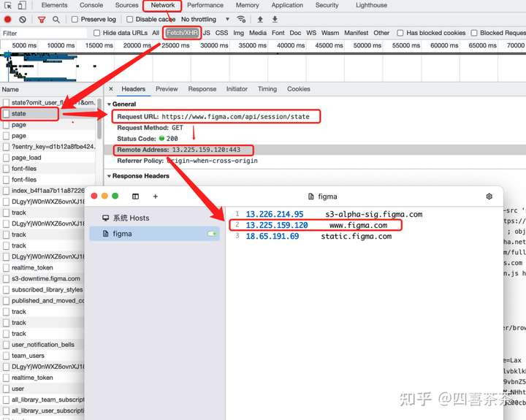
Task: Switch to the Response tab
Action: click(x=202, y=89)
